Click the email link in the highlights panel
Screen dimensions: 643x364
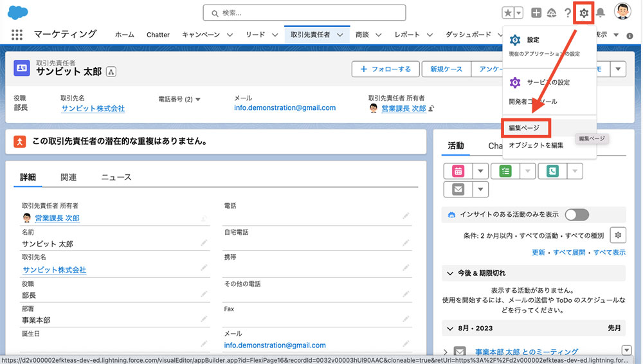285,108
